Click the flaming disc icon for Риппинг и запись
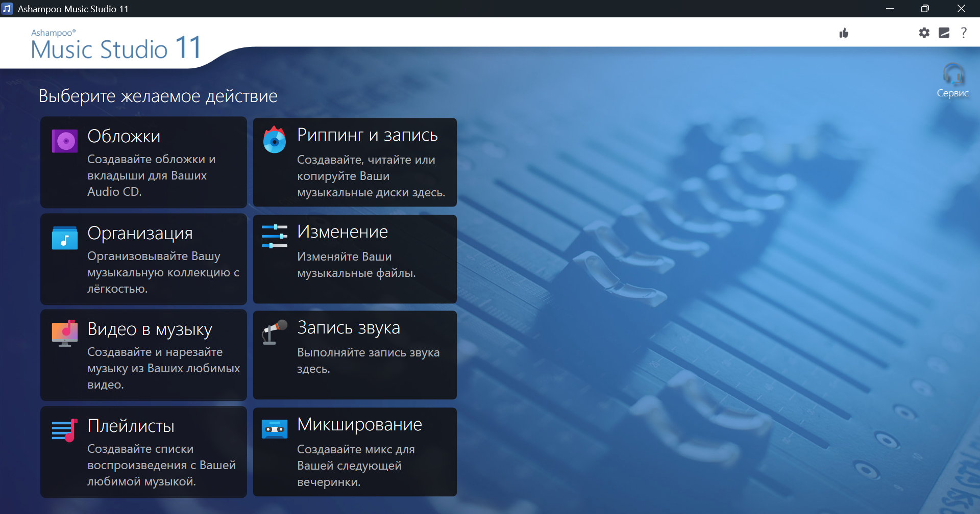This screenshot has width=980, height=514. [275, 139]
